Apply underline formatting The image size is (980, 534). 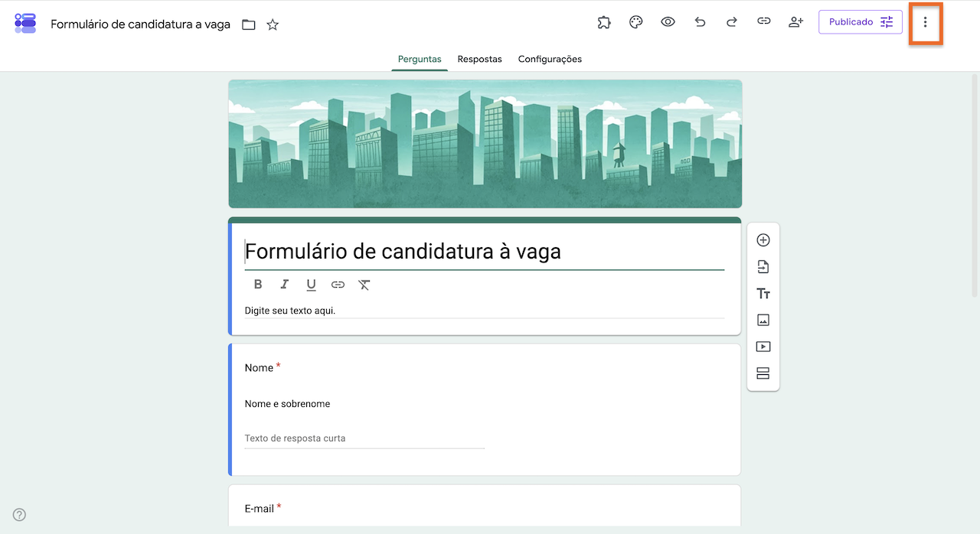click(311, 285)
